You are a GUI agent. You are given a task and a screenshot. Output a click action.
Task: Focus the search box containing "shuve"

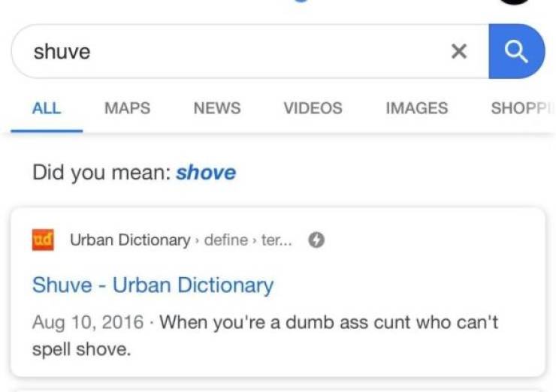(225, 51)
